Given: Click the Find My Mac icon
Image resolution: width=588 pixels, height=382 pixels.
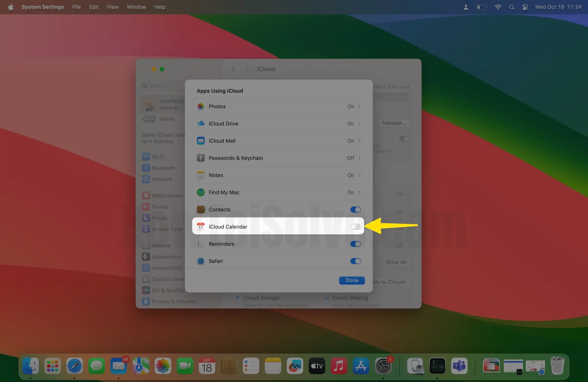Looking at the screenshot, I should pos(201,192).
